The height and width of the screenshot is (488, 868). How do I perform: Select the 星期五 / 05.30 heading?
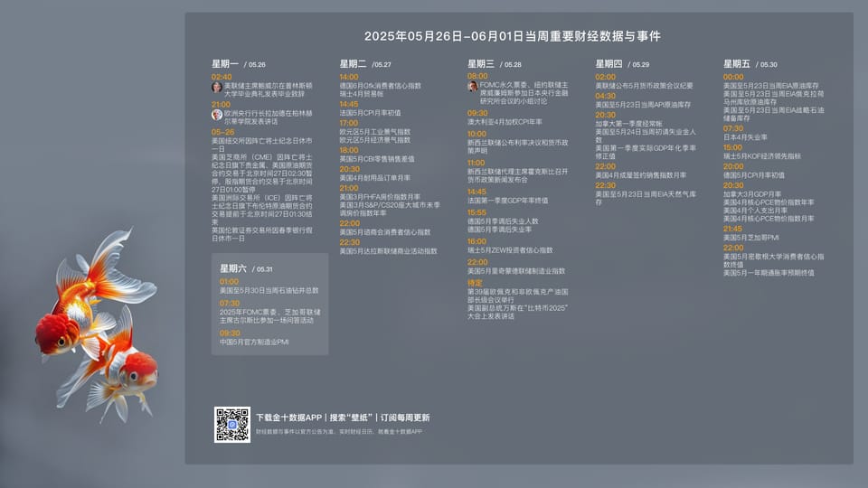(x=750, y=64)
